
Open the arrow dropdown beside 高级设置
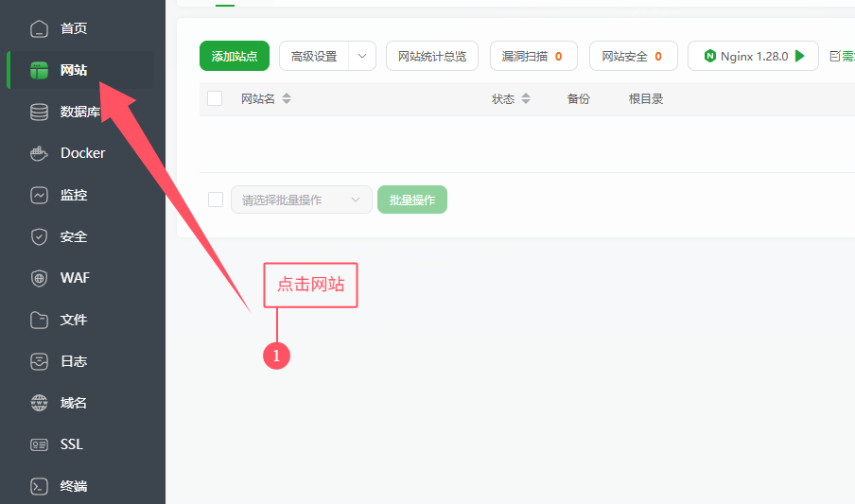click(362, 56)
